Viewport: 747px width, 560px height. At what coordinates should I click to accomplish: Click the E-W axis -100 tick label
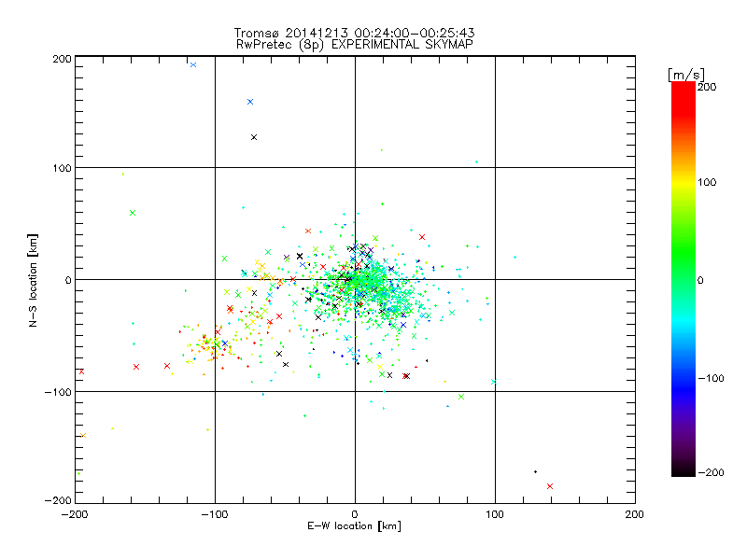(215, 514)
